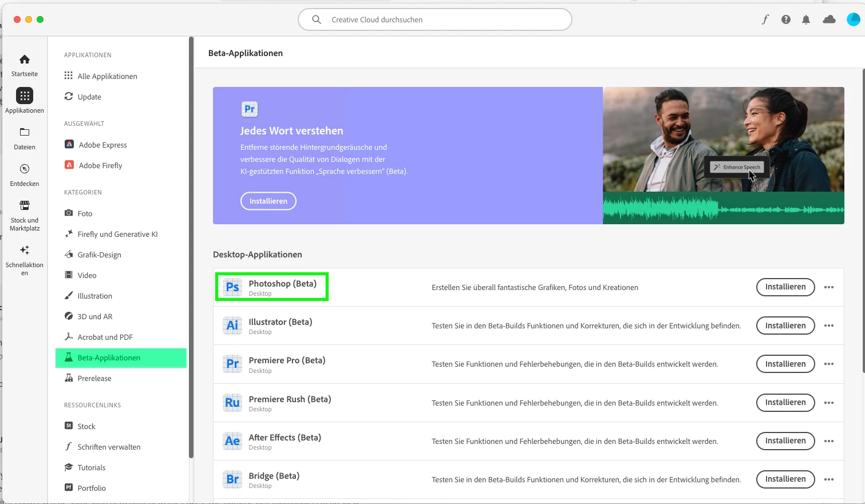Open more options for After Effects (Beta)
The width and height of the screenshot is (865, 504).
point(829,441)
